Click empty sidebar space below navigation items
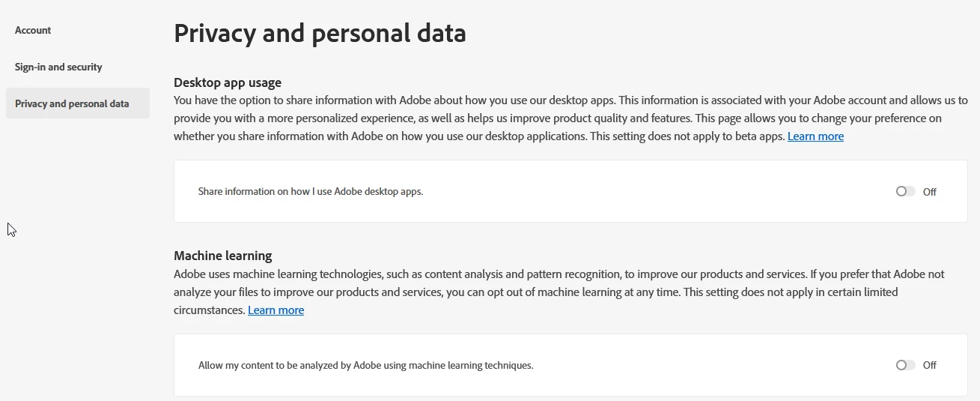Screen dimensions: 980x401 [x=75, y=300]
